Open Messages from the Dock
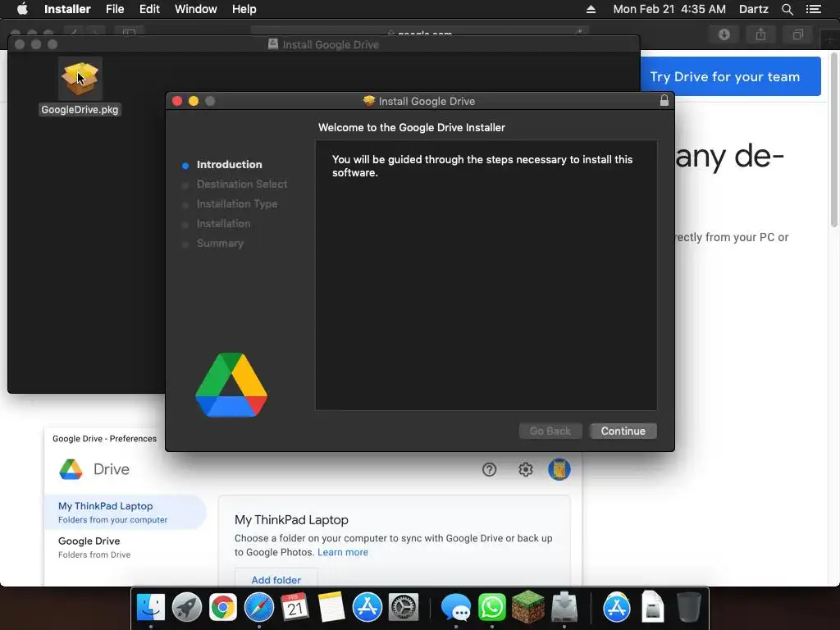This screenshot has height=630, width=840. (x=456, y=607)
